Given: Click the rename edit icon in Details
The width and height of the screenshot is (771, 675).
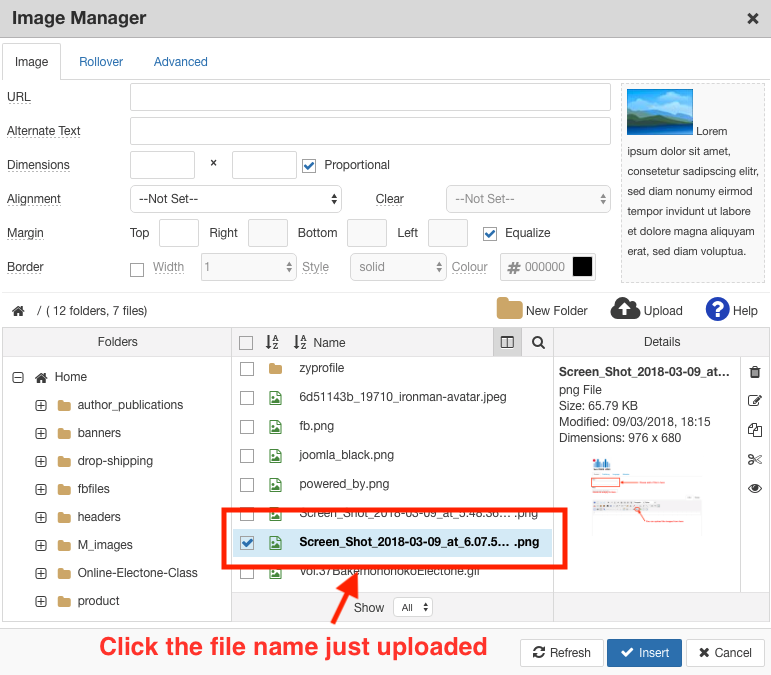Looking at the screenshot, I should 755,401.
